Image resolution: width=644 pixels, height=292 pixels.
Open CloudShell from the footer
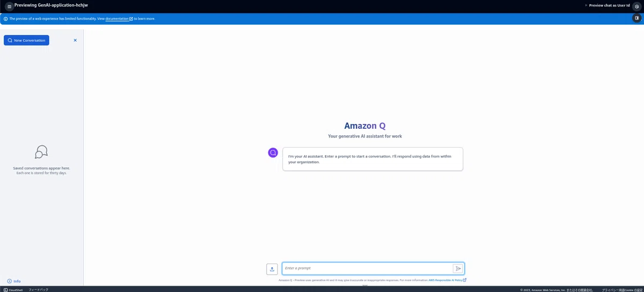(x=13, y=290)
